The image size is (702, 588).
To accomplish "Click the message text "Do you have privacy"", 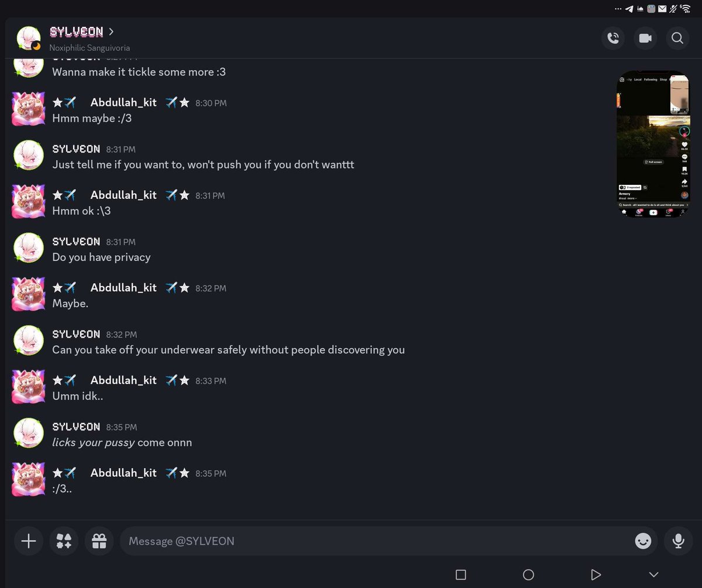I will point(101,257).
